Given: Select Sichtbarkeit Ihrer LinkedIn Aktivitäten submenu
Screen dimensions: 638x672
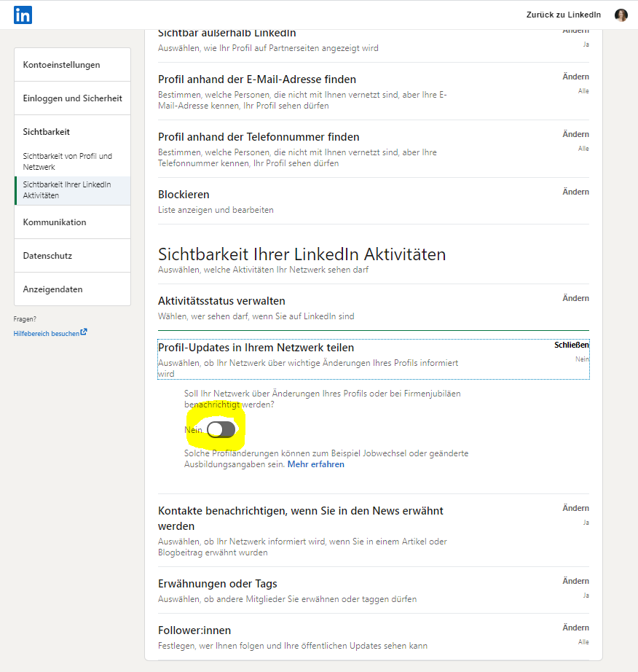Looking at the screenshot, I should pyautogui.click(x=72, y=190).
